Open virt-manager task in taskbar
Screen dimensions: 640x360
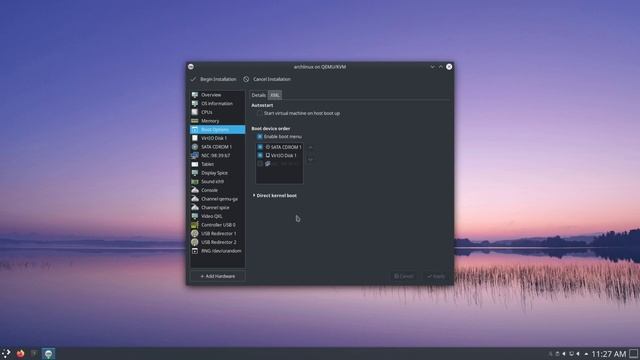click(x=48, y=353)
